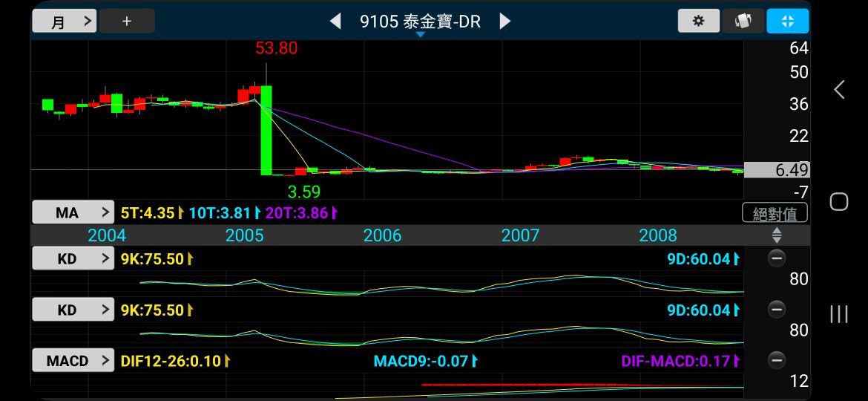Click the 2006 year label on timeline

click(382, 235)
